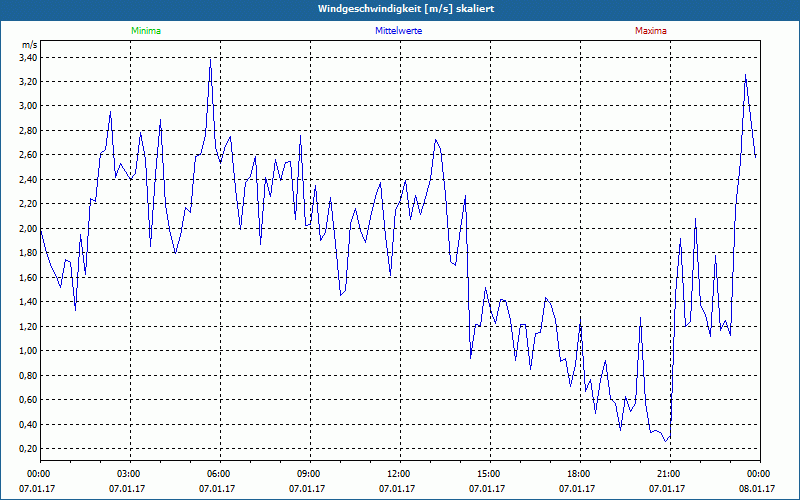This screenshot has height=500, width=800.
Task: Click the 1,80 y-axis value
Action: click(x=28, y=253)
